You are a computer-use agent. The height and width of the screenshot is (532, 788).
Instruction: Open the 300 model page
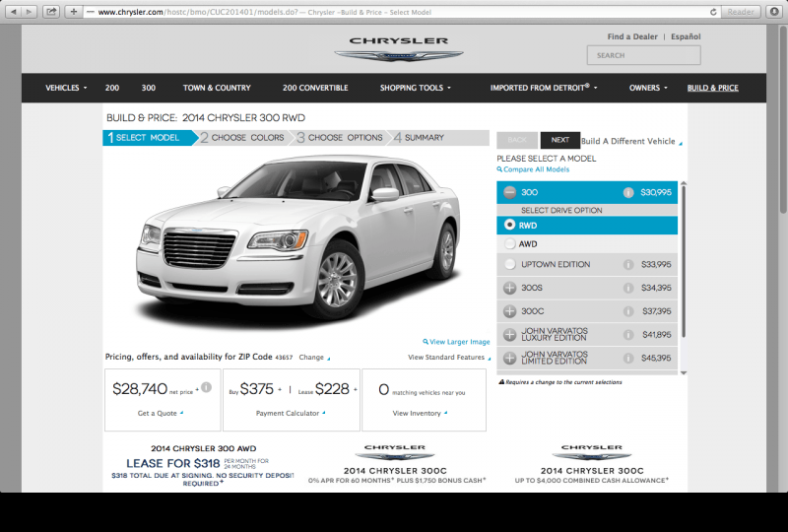pyautogui.click(x=149, y=88)
